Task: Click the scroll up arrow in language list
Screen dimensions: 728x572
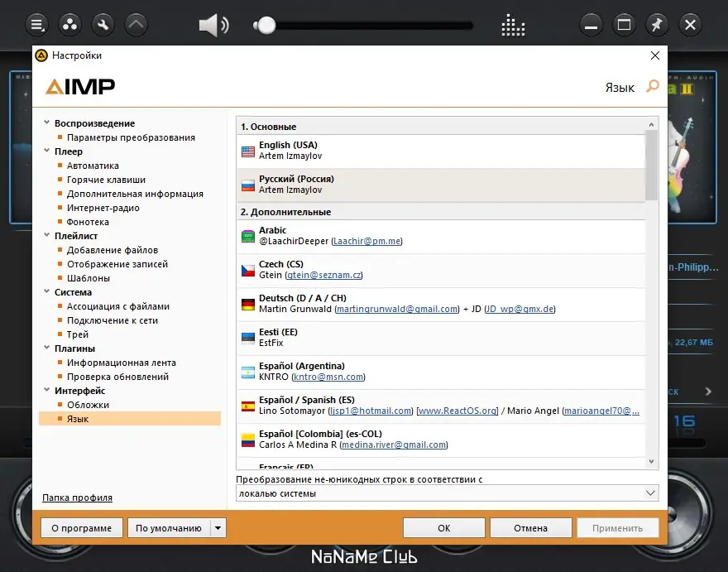Action: tap(651, 124)
